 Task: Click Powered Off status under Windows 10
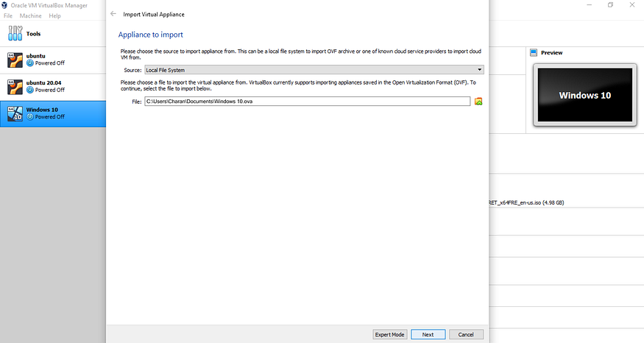coord(50,116)
